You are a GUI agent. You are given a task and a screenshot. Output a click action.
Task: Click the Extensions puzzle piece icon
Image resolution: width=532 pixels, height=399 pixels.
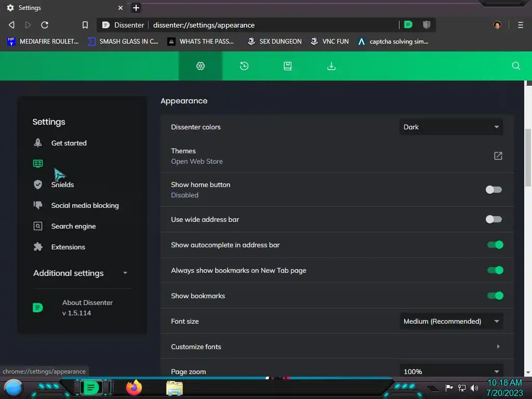coord(38,247)
